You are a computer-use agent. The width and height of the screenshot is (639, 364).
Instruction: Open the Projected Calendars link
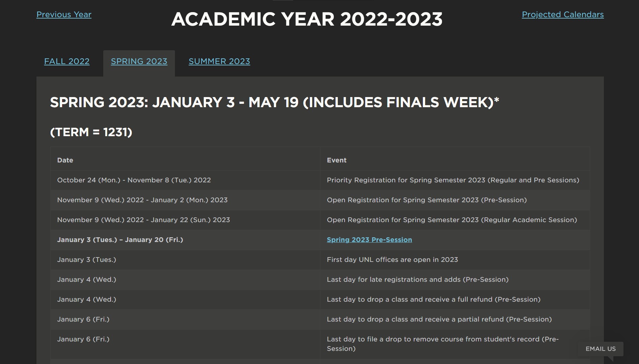click(562, 14)
